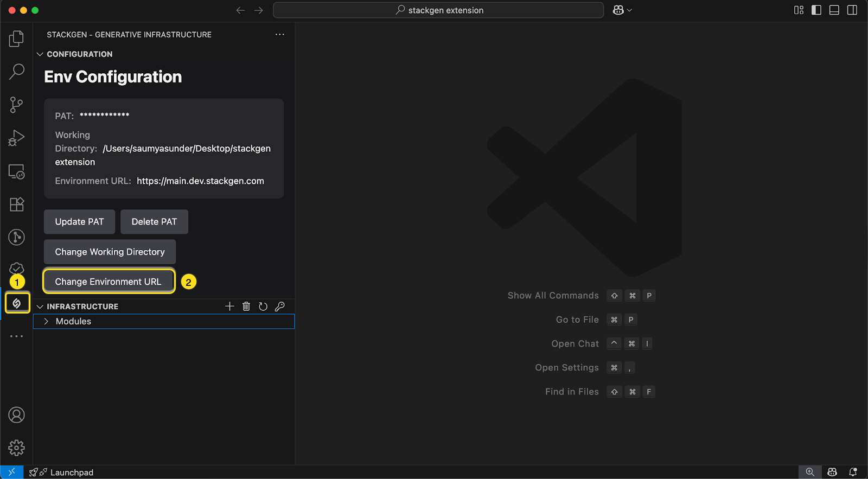Open the Customize Layout icon
The width and height of the screenshot is (868, 479).
(799, 10)
